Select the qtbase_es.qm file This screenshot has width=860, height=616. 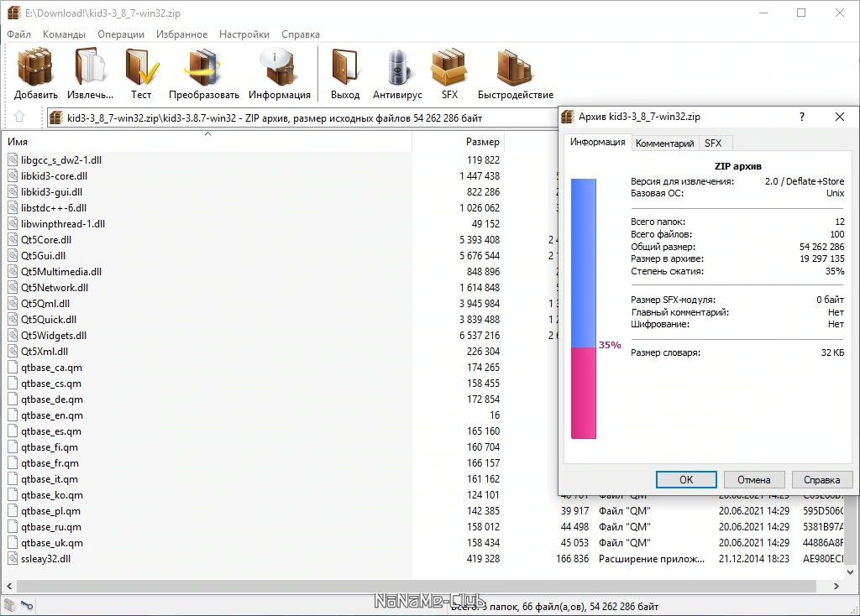click(51, 431)
